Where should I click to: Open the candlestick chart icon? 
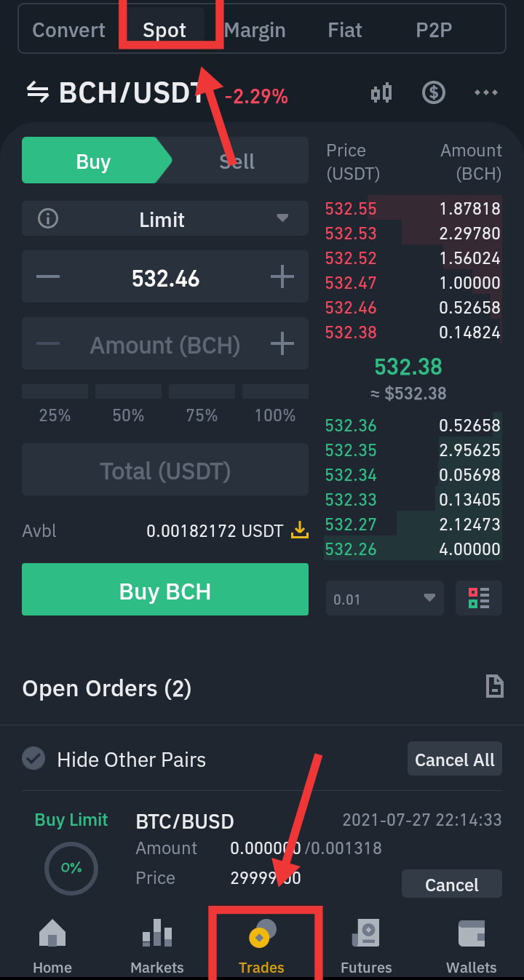(381, 93)
